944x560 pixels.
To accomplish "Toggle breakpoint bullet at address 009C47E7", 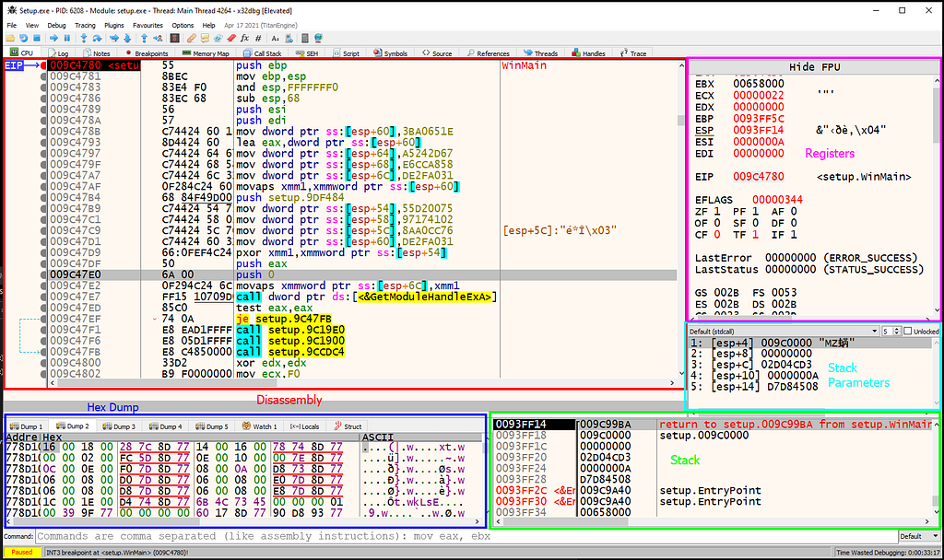I will (43, 297).
